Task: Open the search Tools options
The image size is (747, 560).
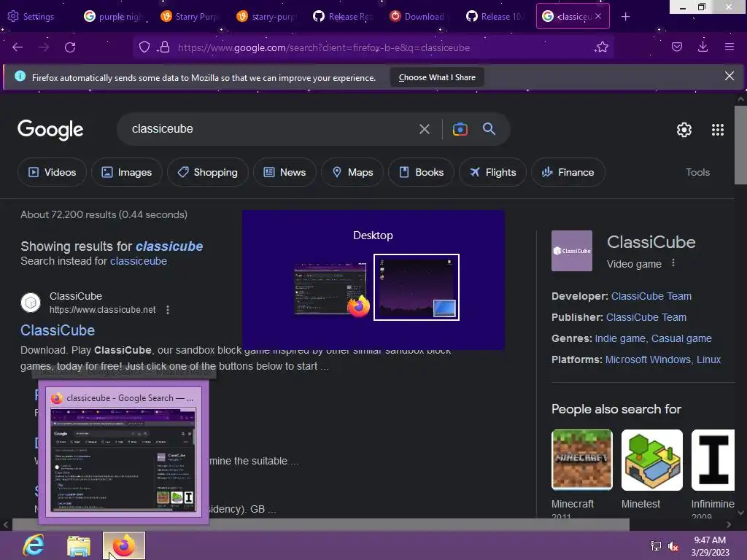Action: (x=697, y=172)
